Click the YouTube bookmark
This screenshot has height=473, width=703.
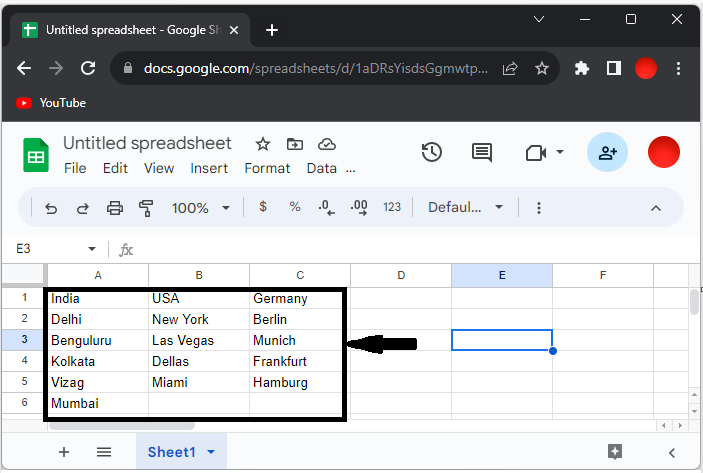point(52,103)
